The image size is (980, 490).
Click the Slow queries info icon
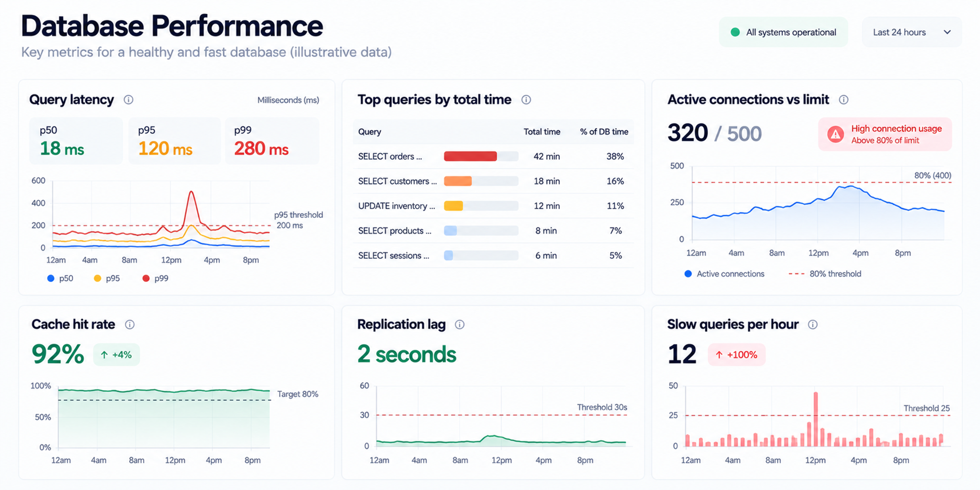point(813,325)
